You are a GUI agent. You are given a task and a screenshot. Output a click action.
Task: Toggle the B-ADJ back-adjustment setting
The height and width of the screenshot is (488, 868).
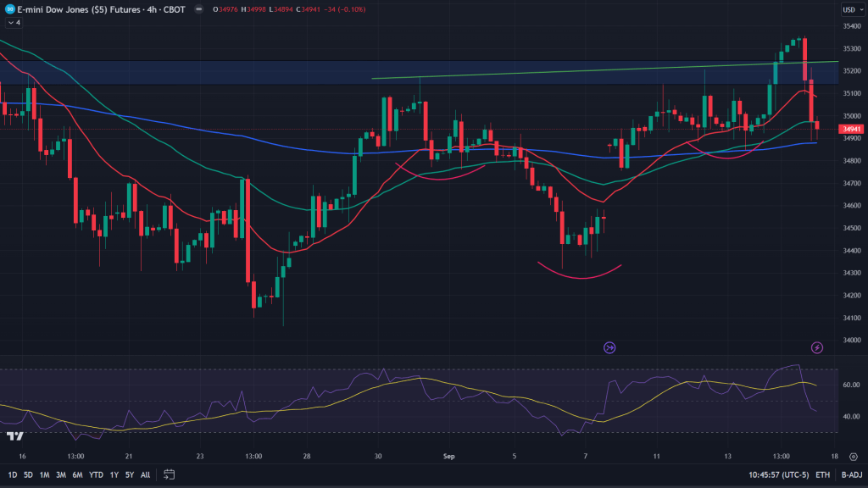click(x=851, y=474)
